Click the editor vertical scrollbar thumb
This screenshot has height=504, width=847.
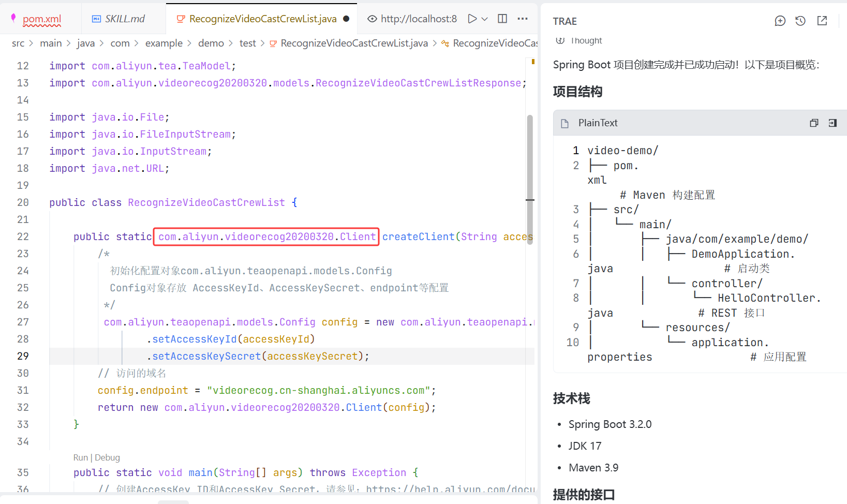coord(530,179)
